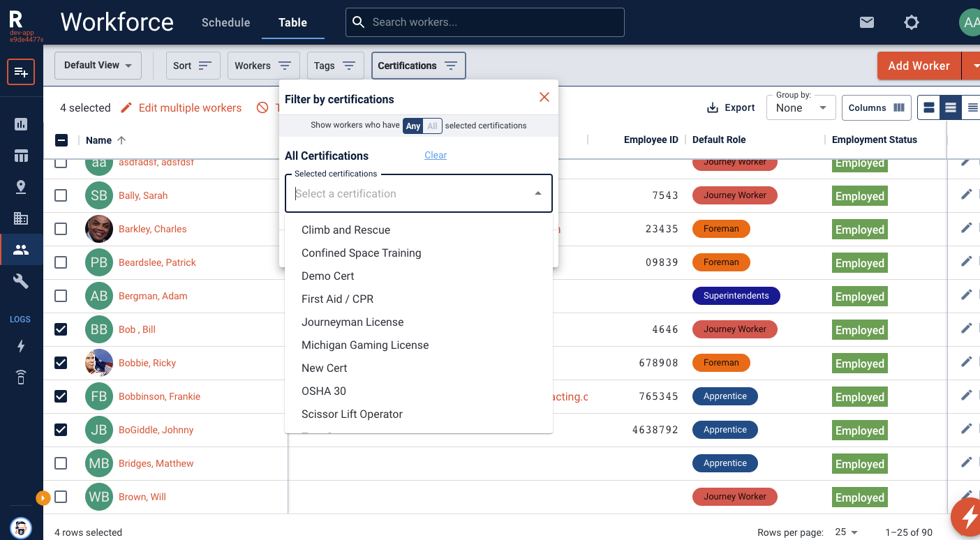The width and height of the screenshot is (980, 540).
Task: Click the Clear certifications link
Action: click(x=436, y=155)
